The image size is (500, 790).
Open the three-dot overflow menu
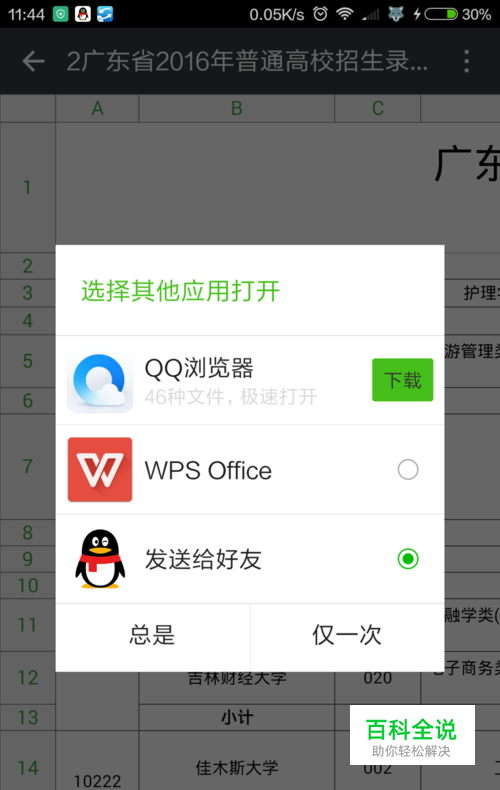coord(467,61)
